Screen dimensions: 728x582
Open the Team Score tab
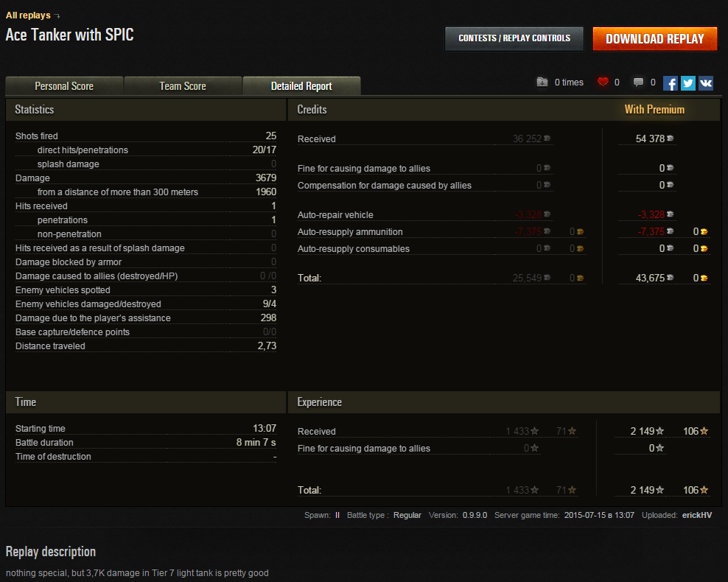tap(183, 86)
